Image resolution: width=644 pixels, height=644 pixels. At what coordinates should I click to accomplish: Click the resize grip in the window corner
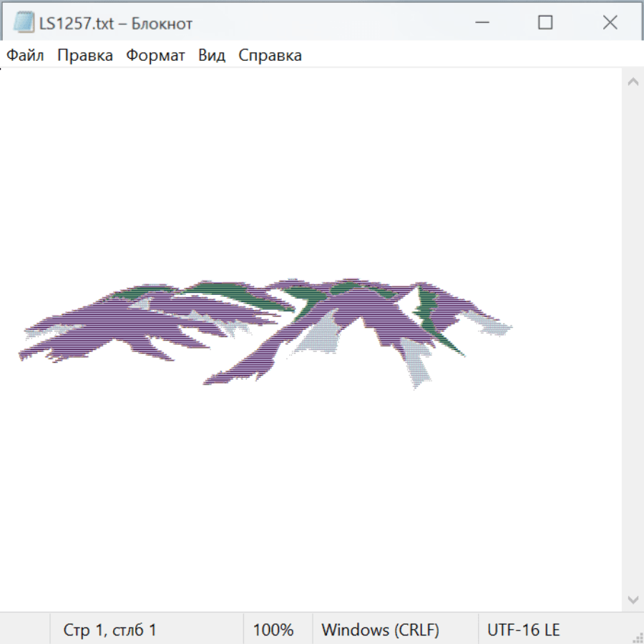point(638,638)
